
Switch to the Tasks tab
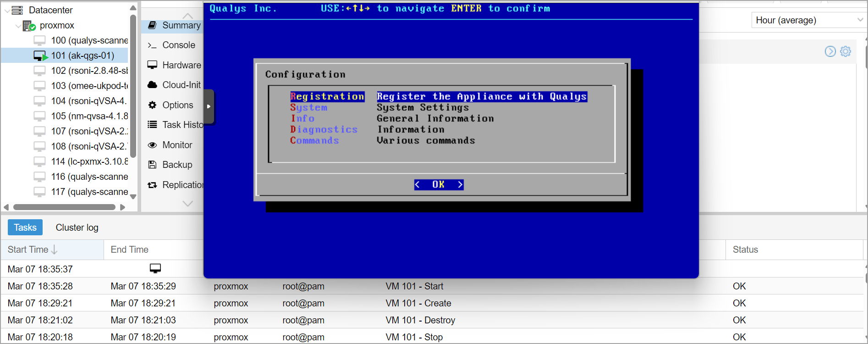[x=25, y=227]
